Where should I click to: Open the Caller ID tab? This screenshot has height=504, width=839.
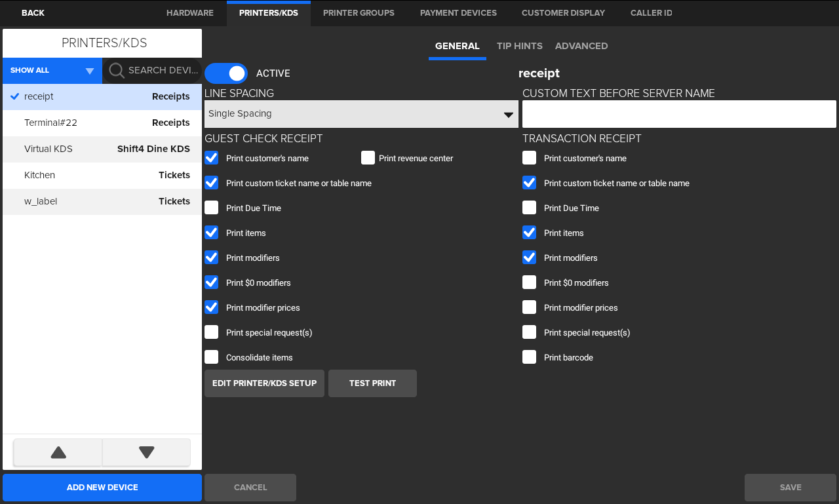tap(651, 13)
